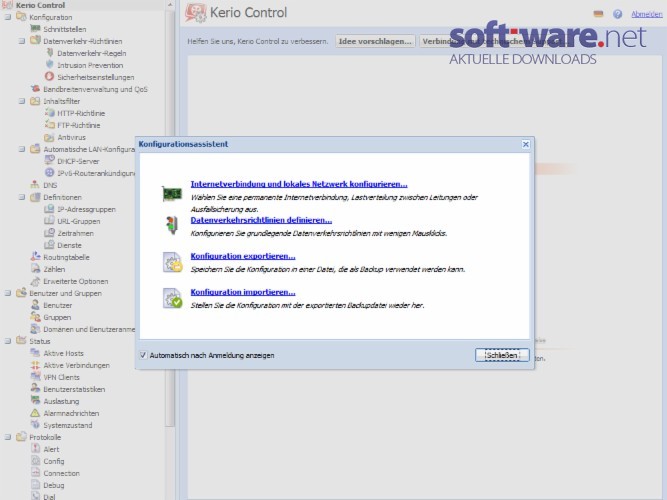
Task: Click the VPN Clients icon
Action: (x=35, y=377)
